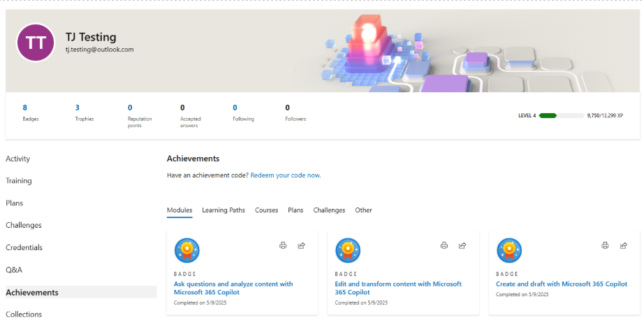Click the 9,750/13,299 XP text
This screenshot has height=320, width=644.
[605, 116]
